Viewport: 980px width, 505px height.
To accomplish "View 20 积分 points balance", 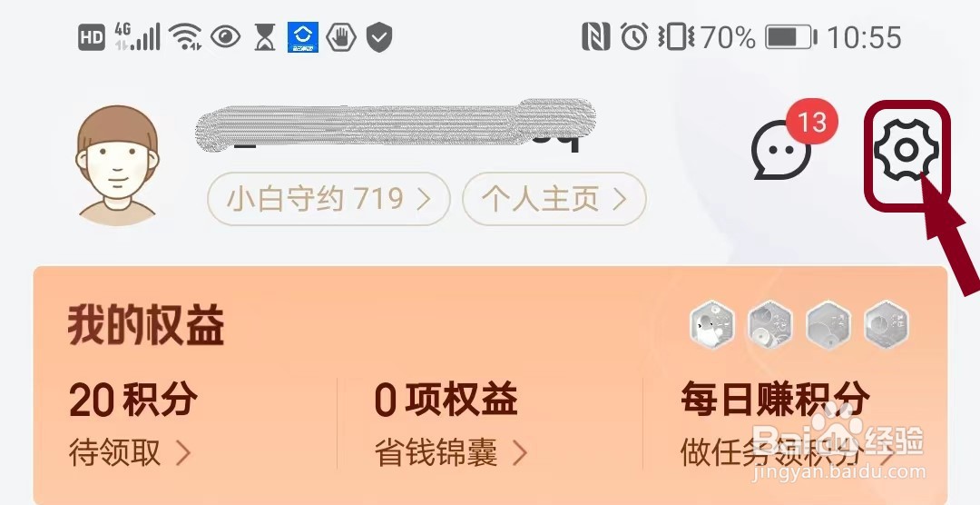I will tap(133, 401).
